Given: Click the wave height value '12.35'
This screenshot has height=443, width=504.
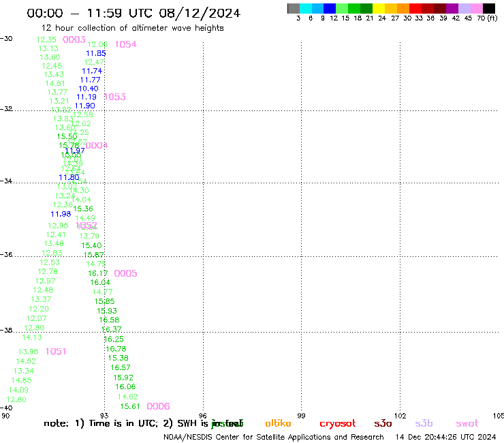Looking at the screenshot, I should [46, 40].
